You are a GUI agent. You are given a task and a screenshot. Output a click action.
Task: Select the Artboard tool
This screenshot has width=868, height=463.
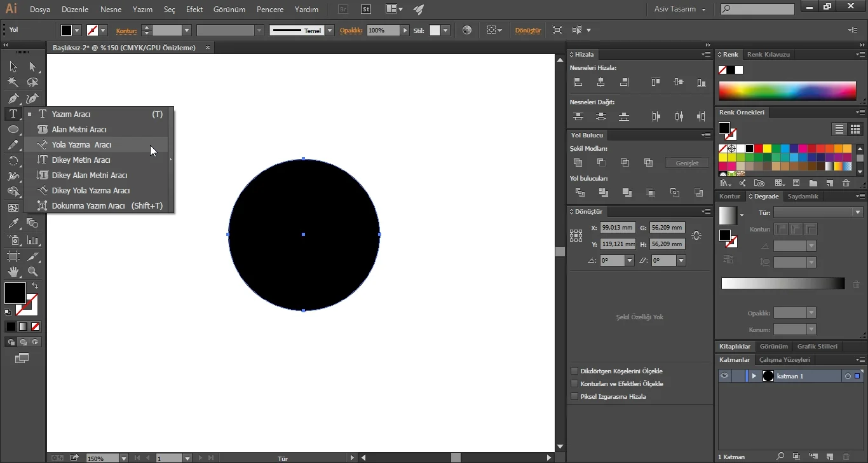point(13,256)
